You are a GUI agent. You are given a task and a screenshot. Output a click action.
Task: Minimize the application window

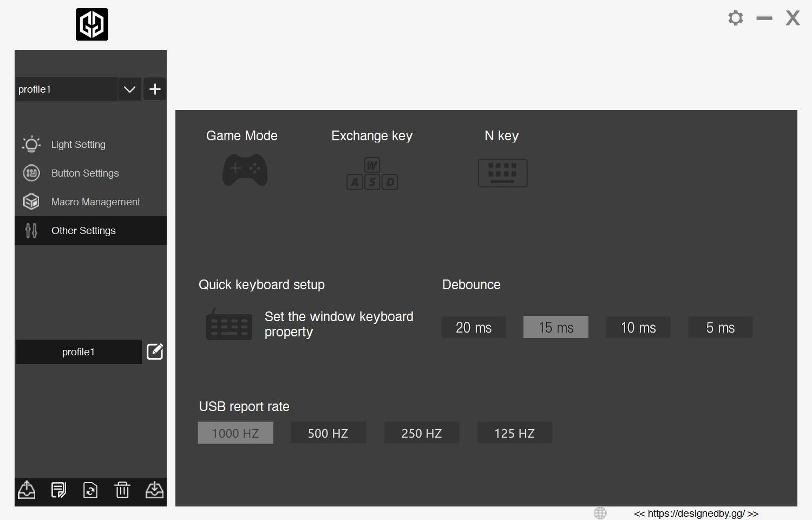(764, 18)
